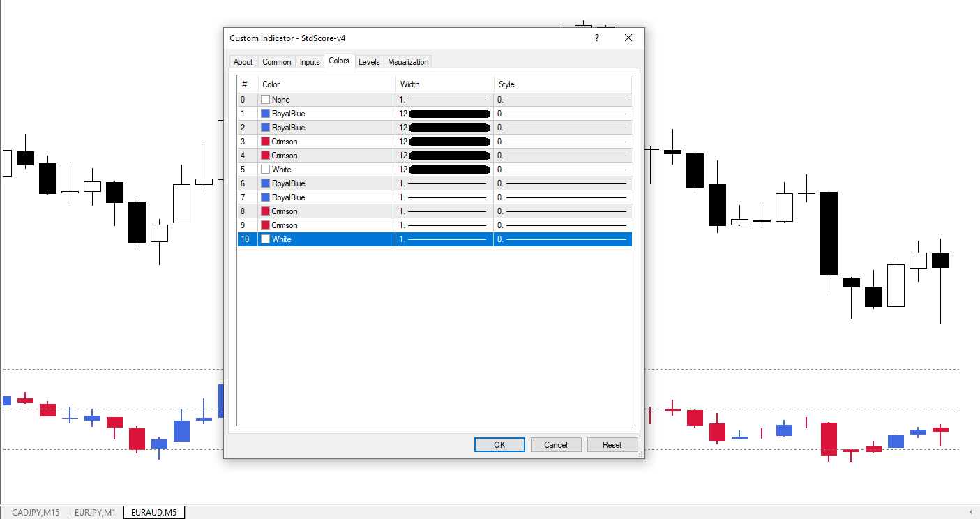Image resolution: width=980 pixels, height=519 pixels.
Task: Open the width selector for row 1
Action: tap(444, 114)
